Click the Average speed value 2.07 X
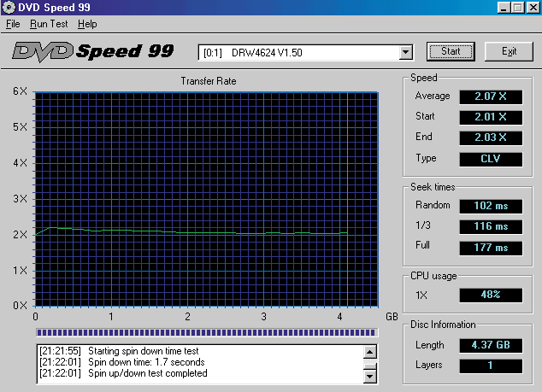 coord(491,97)
